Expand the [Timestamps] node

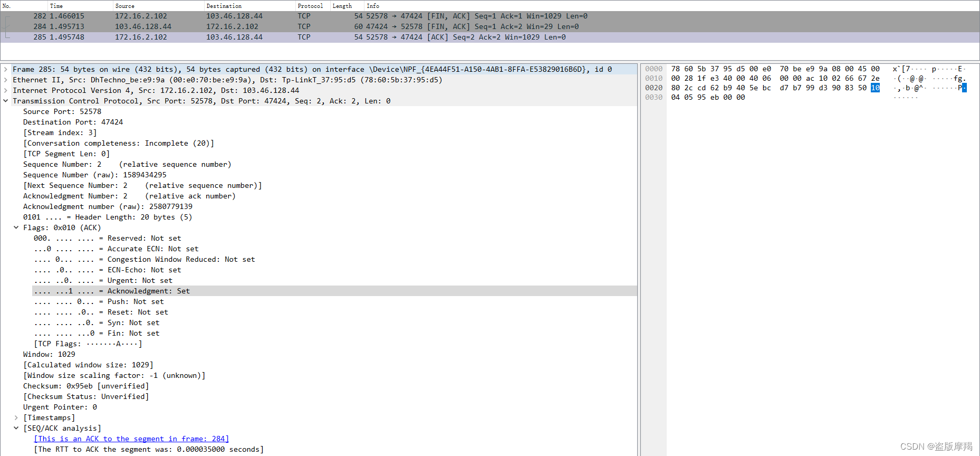(16, 417)
